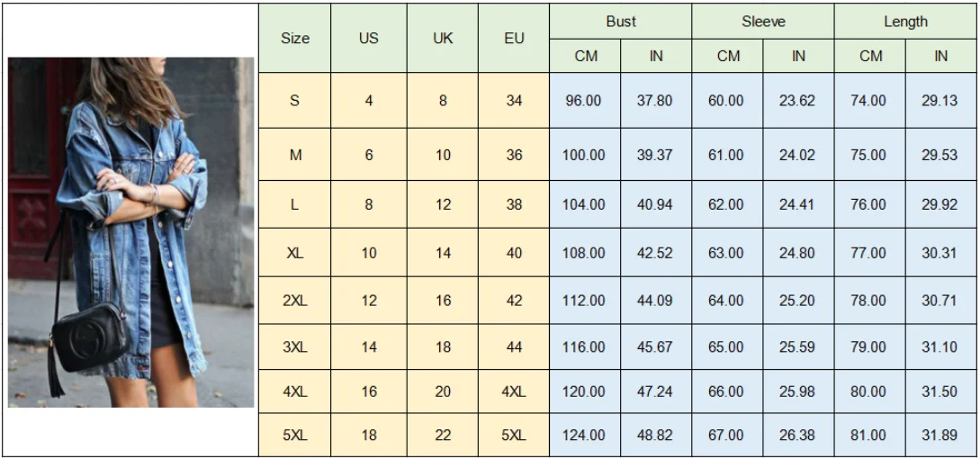Select the Sleeve header cell

763,22
